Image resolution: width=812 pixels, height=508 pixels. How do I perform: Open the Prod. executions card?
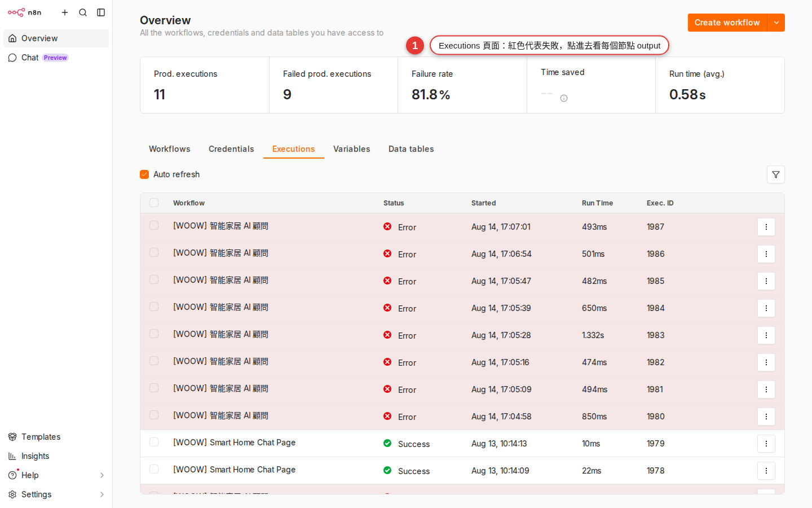(x=205, y=85)
